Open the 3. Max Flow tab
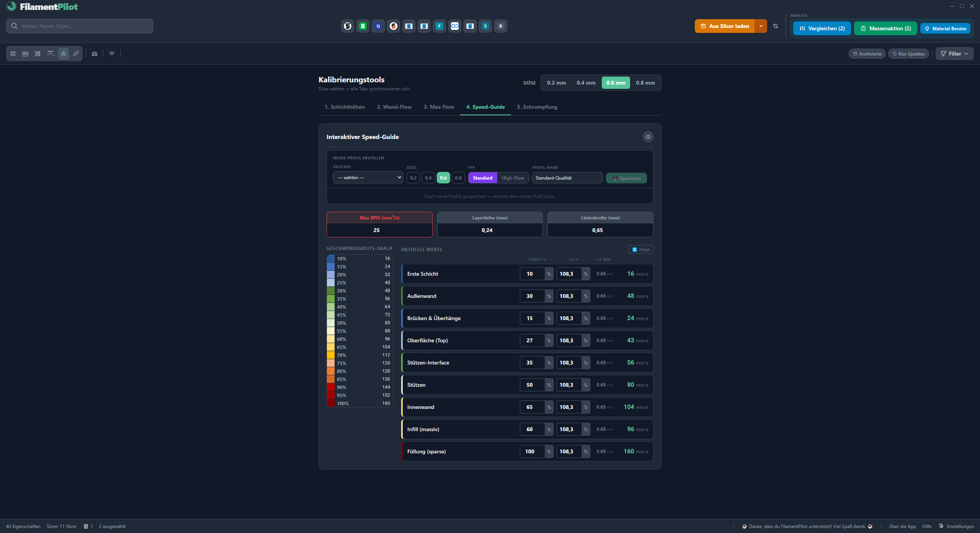This screenshot has width=980, height=533. click(x=439, y=107)
